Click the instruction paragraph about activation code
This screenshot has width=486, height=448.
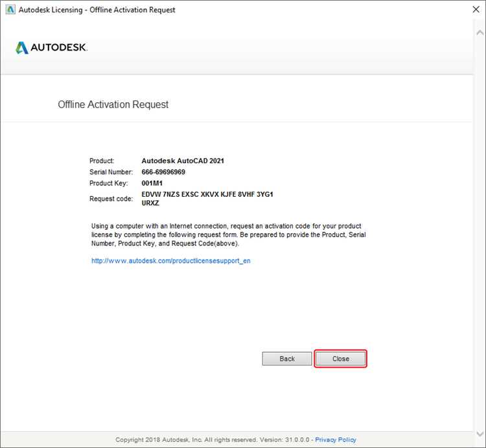(x=229, y=234)
